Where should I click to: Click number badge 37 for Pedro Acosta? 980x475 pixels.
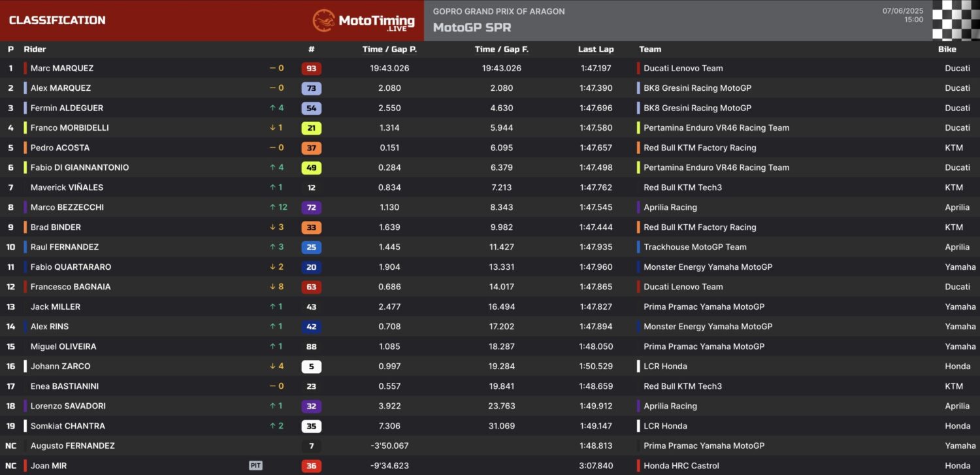click(x=311, y=148)
